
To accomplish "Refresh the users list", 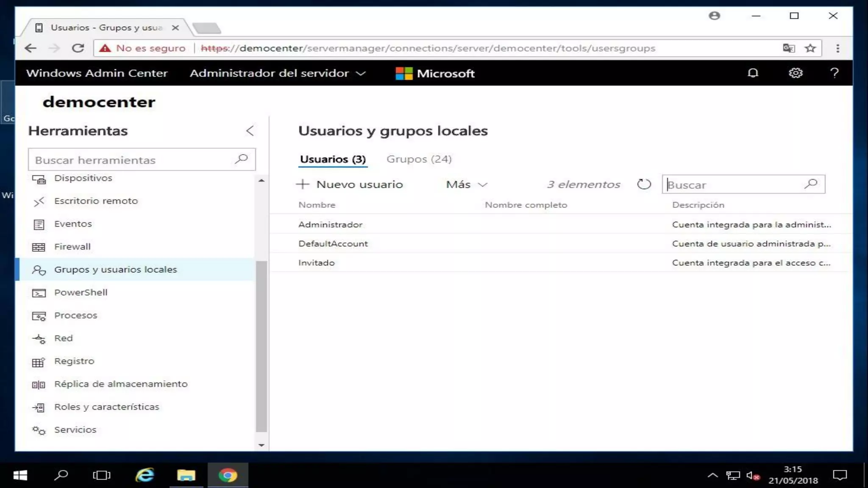I will 644,184.
